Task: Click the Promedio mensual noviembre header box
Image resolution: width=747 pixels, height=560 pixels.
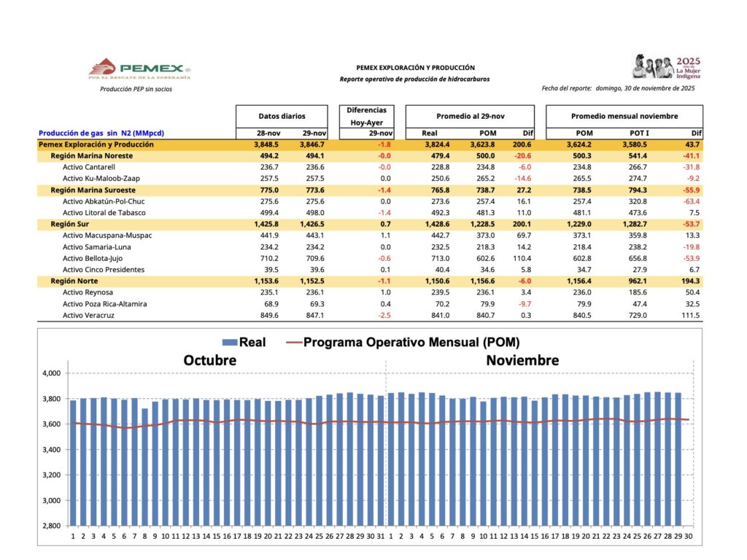Action: [624, 116]
